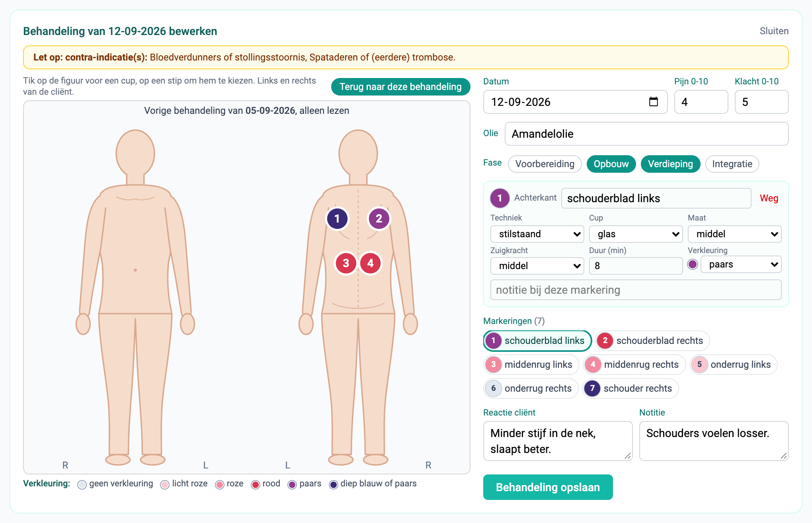Image resolution: width=812 pixels, height=523 pixels.
Task: Choose the 'middenrug links' marking chip
Action: pyautogui.click(x=531, y=365)
